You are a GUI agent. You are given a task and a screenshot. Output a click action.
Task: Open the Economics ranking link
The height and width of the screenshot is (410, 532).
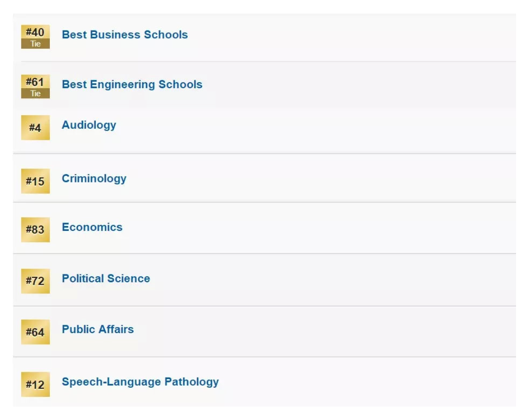pyautogui.click(x=92, y=227)
